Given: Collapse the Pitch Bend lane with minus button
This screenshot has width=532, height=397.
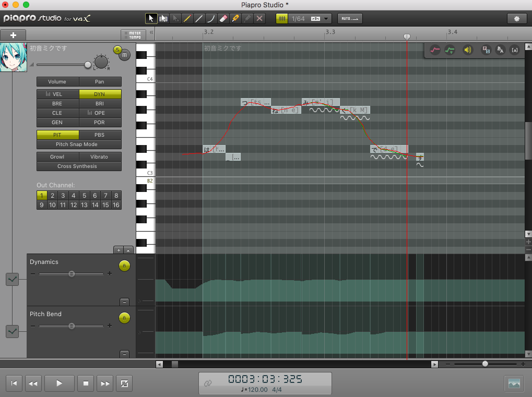Looking at the screenshot, I should (125, 354).
